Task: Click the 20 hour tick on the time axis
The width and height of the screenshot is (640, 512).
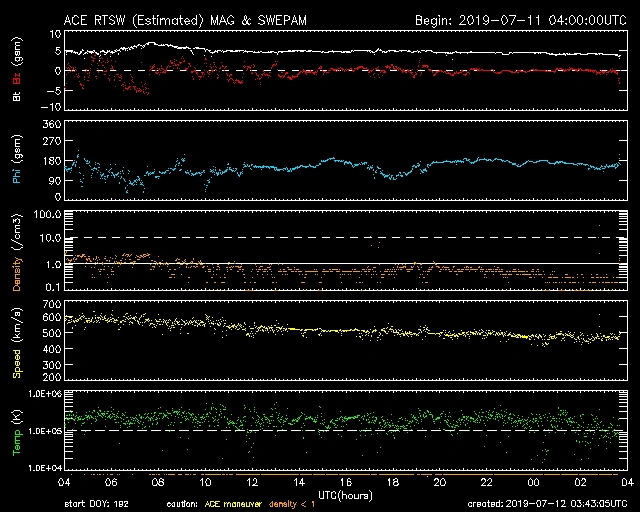Action: (439, 482)
